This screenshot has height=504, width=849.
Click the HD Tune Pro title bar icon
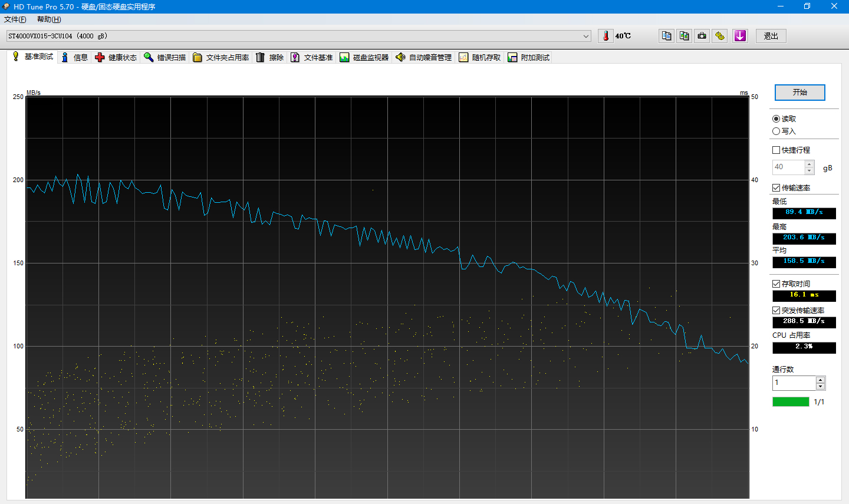(6, 6)
